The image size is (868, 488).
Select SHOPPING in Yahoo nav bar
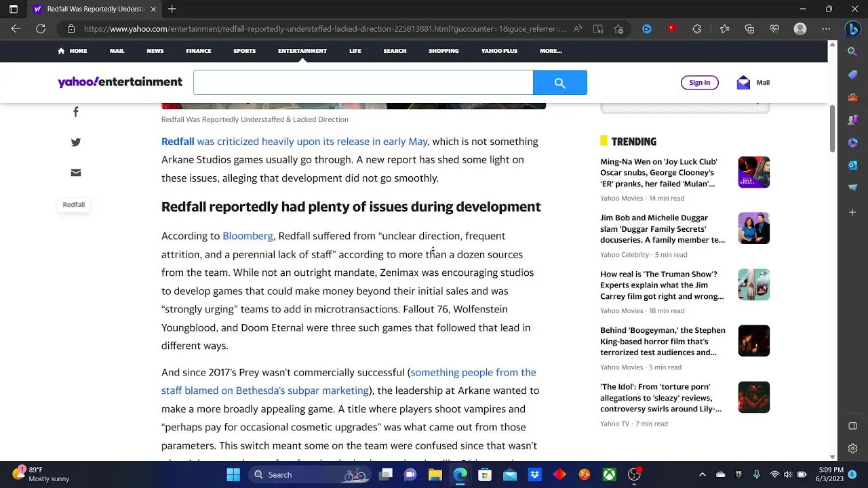tap(443, 51)
